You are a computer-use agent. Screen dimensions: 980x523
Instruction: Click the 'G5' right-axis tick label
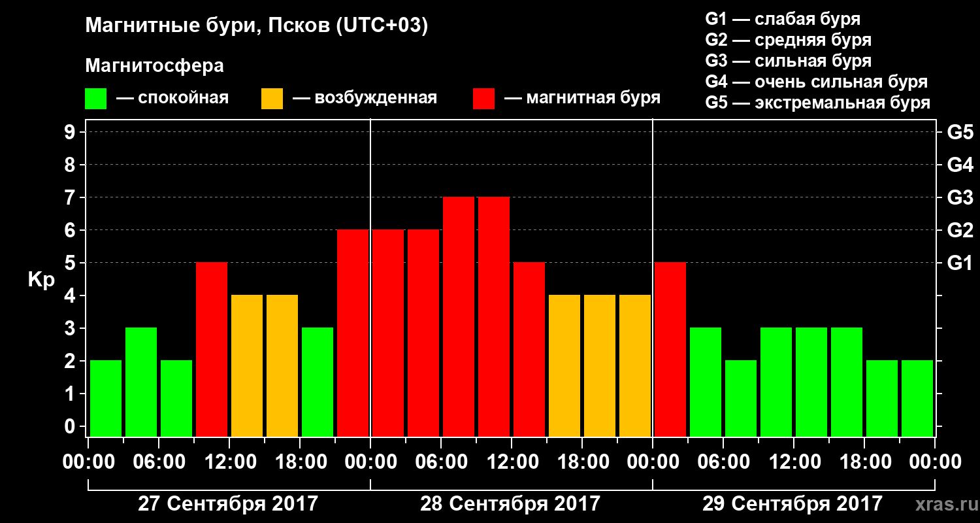[x=960, y=132]
